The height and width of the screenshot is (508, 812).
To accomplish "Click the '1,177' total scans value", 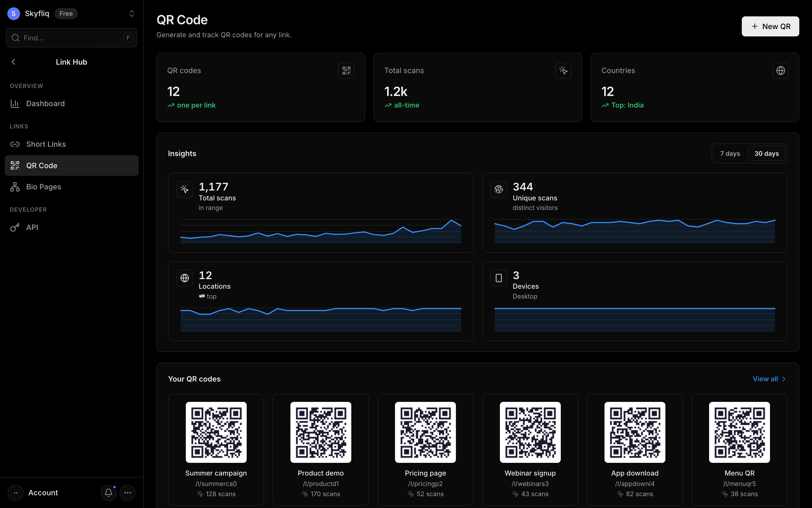I will pyautogui.click(x=213, y=187).
